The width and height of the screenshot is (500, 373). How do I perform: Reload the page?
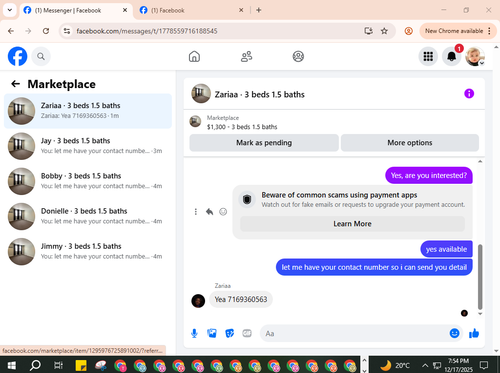46,31
